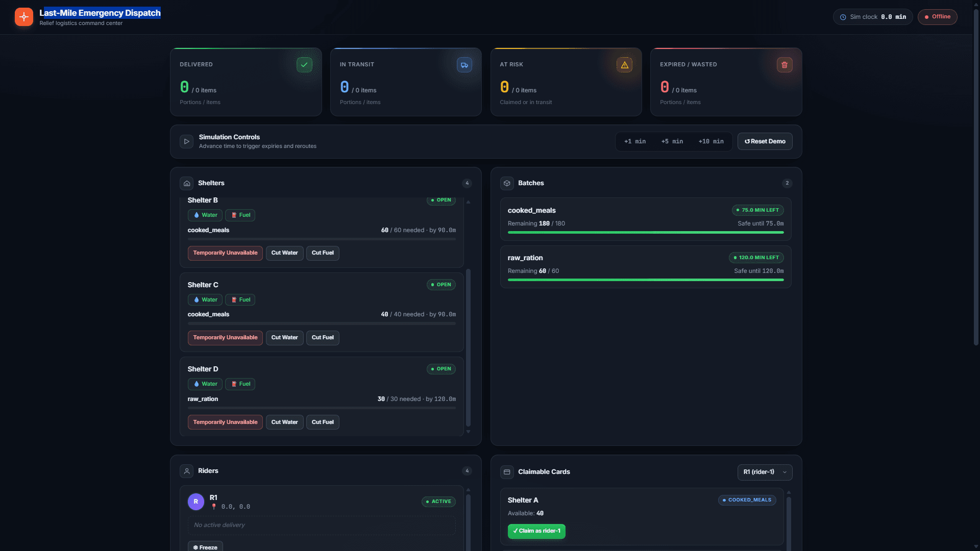Image resolution: width=980 pixels, height=551 pixels.
Task: Click the 75.0 MIN LEFT badge
Action: 757,210
